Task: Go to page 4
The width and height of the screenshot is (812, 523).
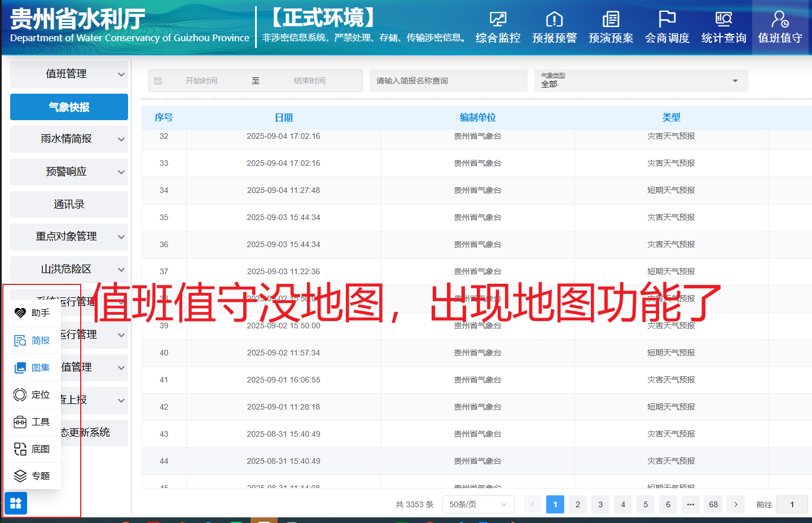Action: point(623,504)
